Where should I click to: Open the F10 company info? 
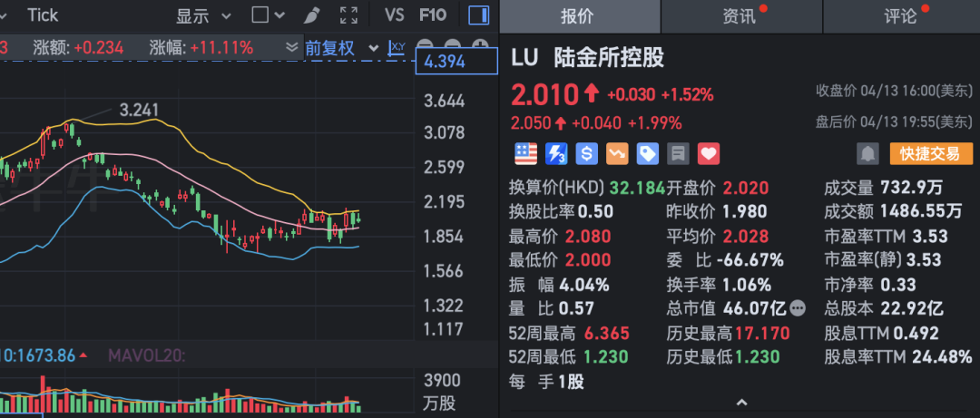point(433,15)
